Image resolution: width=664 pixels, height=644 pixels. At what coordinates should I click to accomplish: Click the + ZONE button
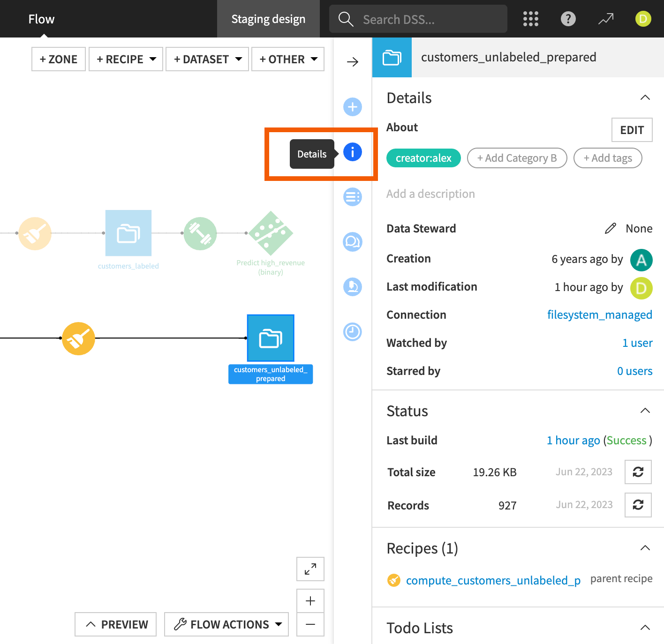(59, 59)
